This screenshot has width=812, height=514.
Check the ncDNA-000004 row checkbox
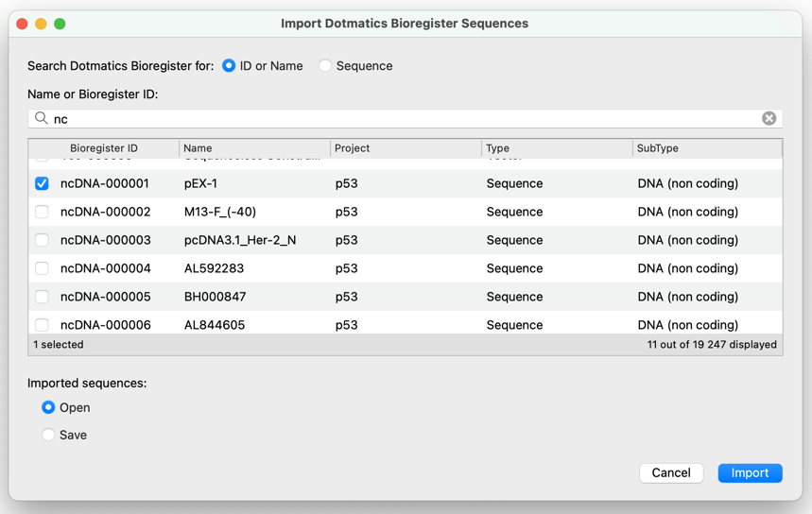click(42, 268)
